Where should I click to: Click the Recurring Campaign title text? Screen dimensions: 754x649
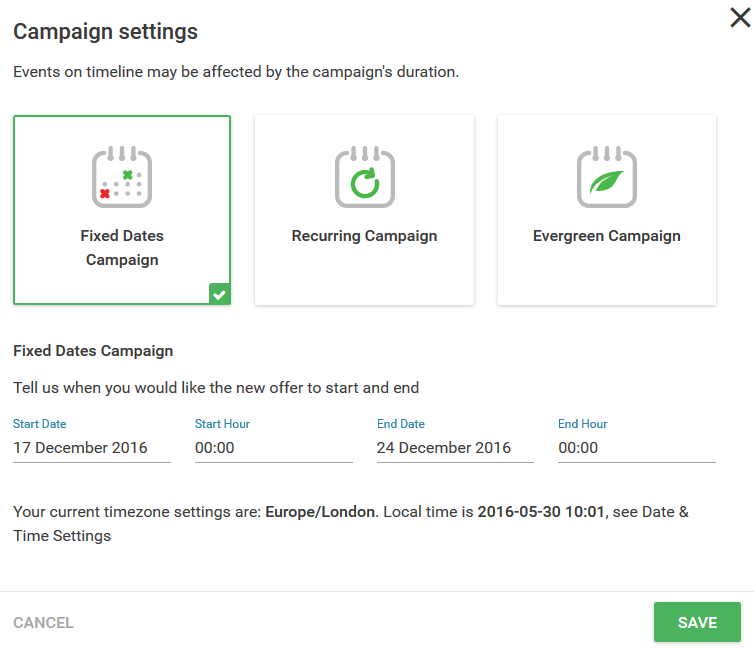tap(364, 236)
